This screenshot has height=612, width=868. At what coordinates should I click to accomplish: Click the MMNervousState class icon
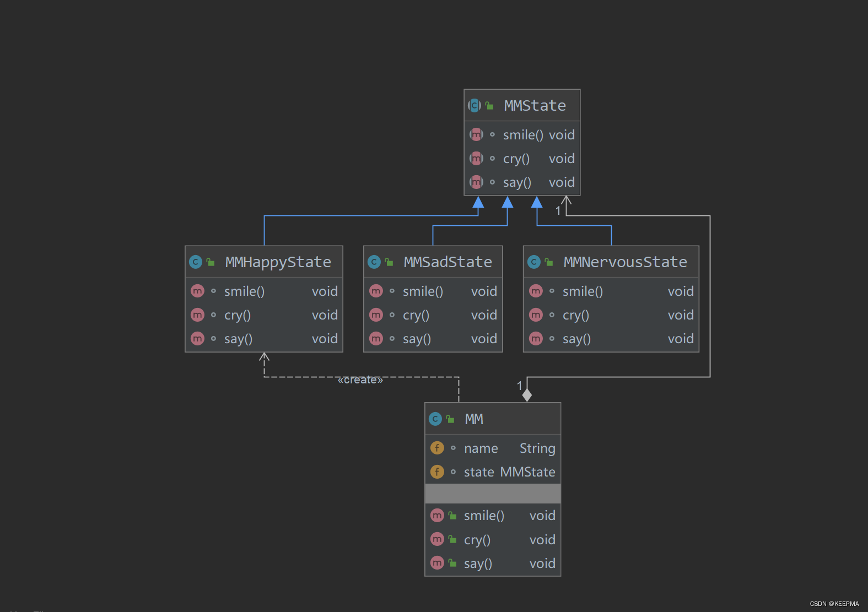(534, 262)
